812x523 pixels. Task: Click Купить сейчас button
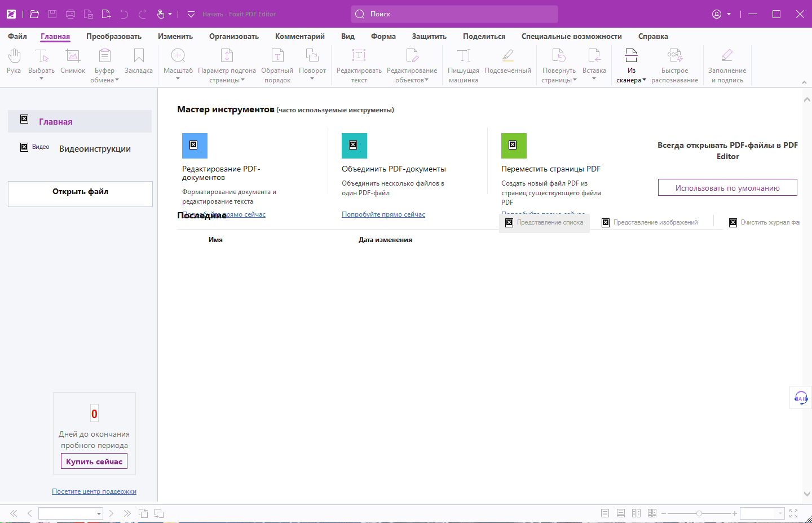coord(94,462)
